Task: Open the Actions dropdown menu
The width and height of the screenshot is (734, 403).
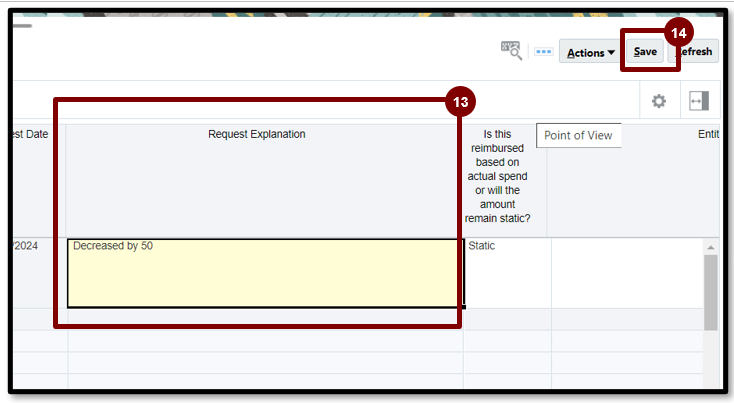Action: (x=590, y=52)
